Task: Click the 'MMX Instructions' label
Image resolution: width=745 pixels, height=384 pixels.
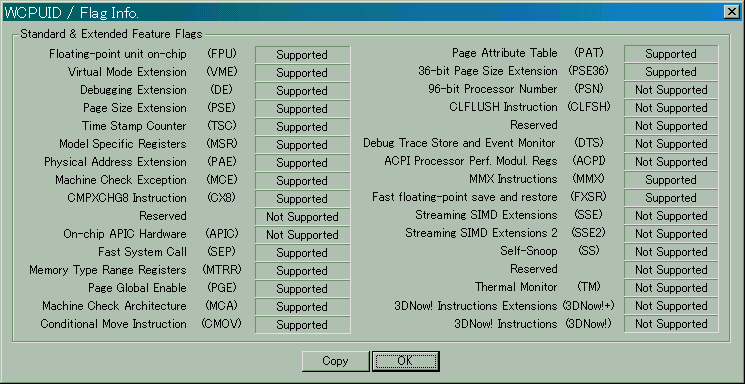Action: tap(513, 179)
